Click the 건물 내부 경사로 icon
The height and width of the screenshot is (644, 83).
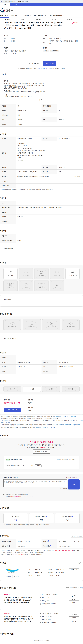pos(70,325)
